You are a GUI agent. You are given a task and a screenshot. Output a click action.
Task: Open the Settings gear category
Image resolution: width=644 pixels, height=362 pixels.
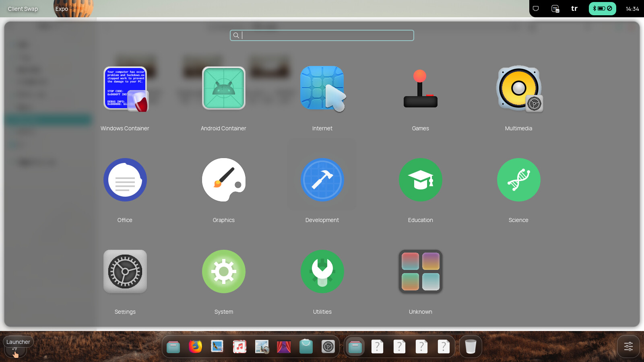coord(125,271)
